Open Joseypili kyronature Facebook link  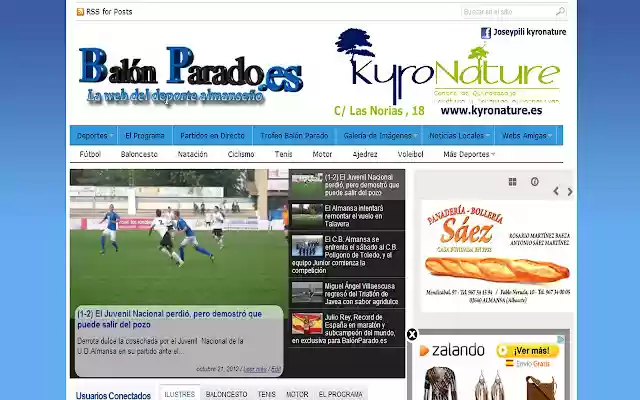529,32
